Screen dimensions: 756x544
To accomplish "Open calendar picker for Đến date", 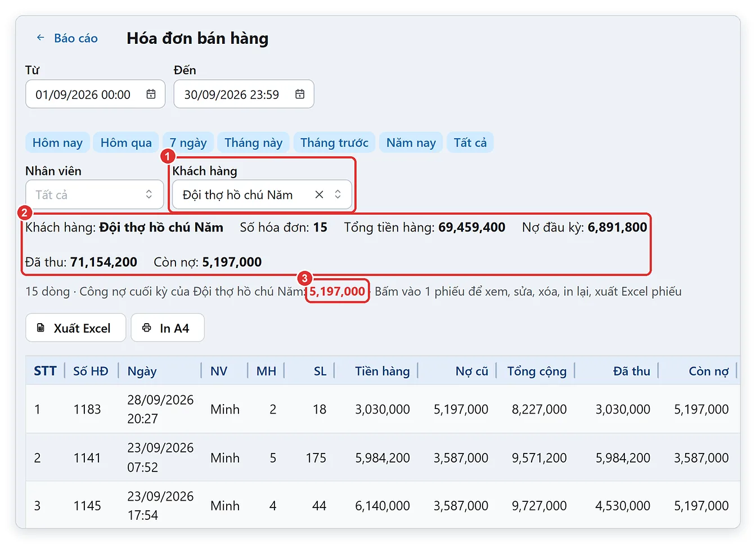I will 300,94.
